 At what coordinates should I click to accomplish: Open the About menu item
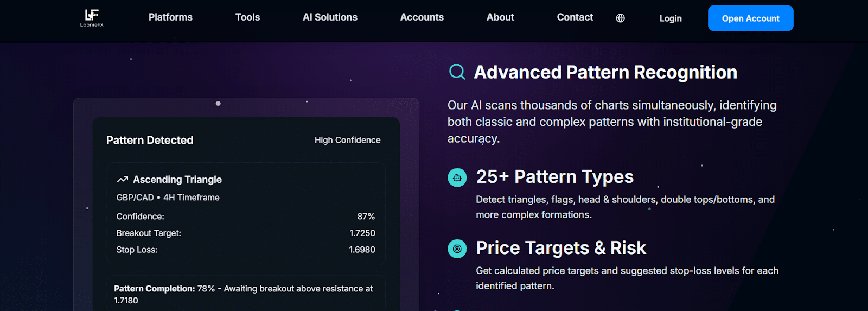point(500,17)
